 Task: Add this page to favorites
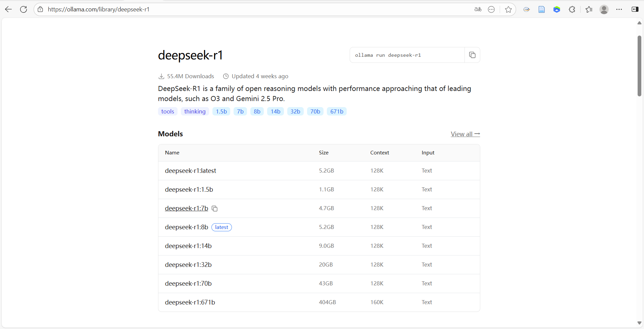508,9
